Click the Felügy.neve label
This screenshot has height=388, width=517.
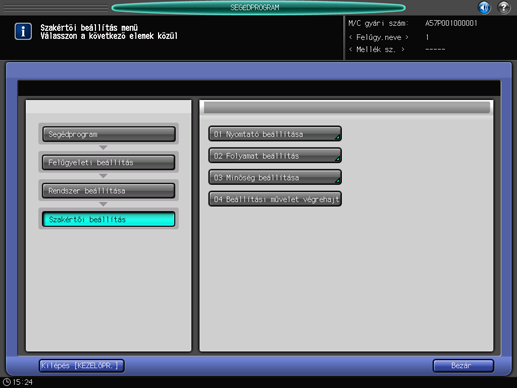379,37
